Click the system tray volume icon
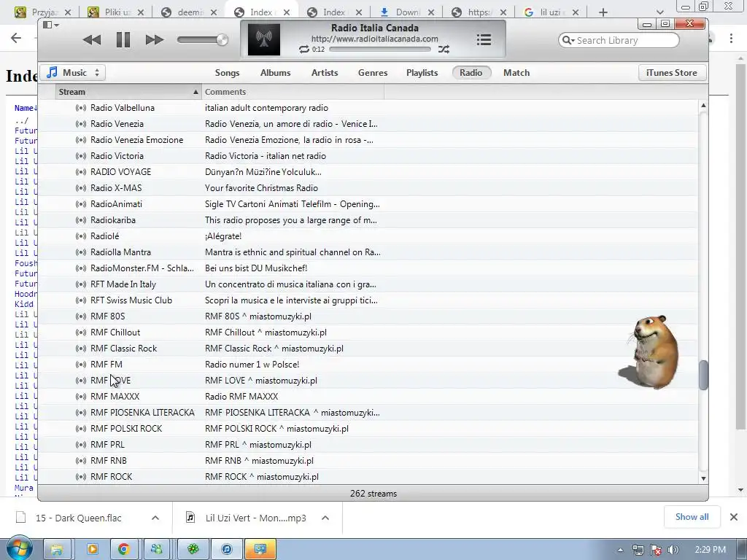The height and width of the screenshot is (560, 747). point(673,550)
